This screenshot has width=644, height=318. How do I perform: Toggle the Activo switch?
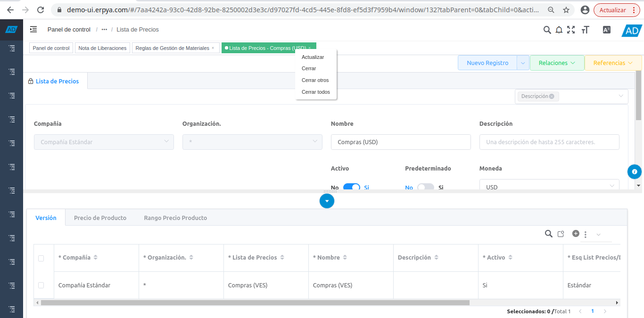[x=351, y=187]
